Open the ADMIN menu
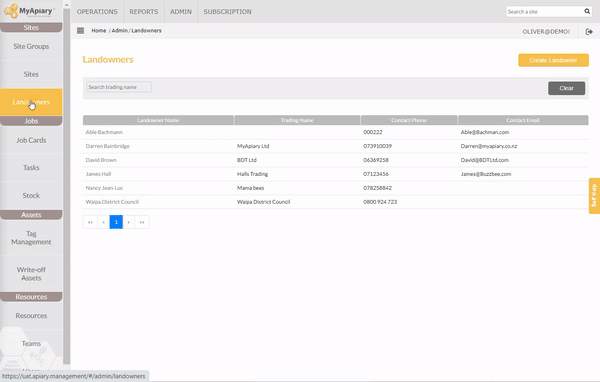 (181, 12)
